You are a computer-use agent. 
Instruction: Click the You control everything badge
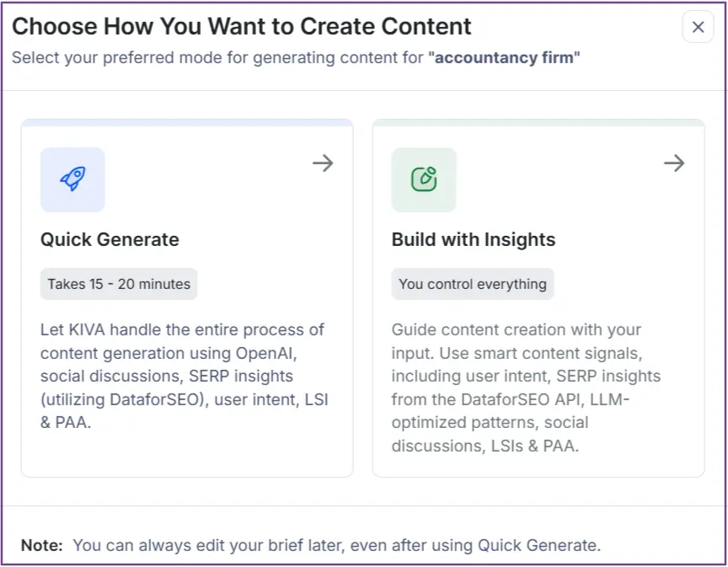click(473, 284)
